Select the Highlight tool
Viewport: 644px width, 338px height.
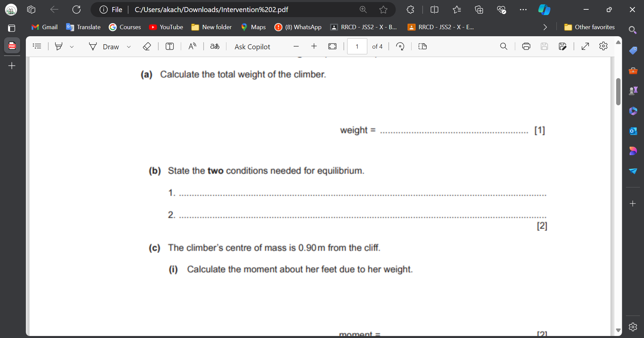(x=59, y=46)
